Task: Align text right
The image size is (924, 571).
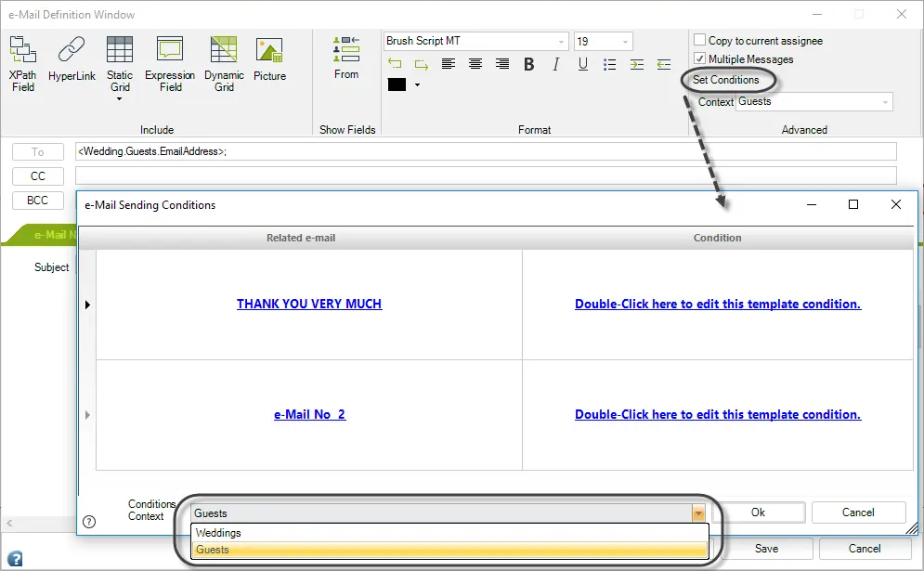Action: coord(502,64)
